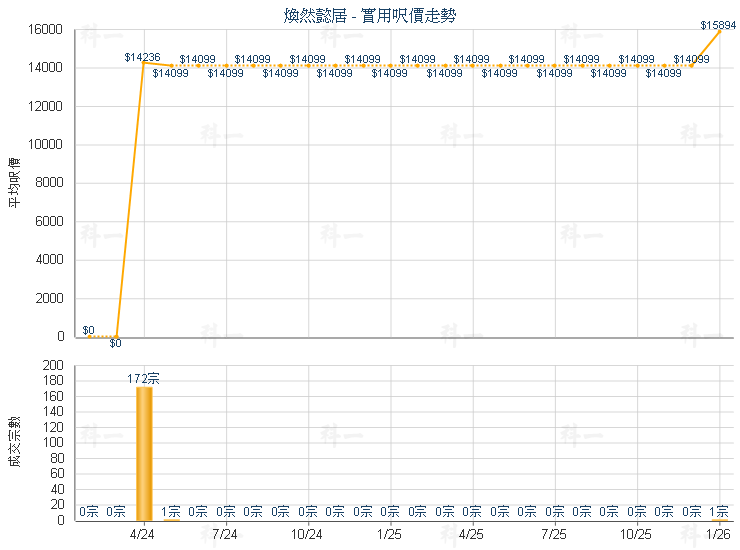Click the 7/25 x-axis date label
The image size is (740, 550).
click(555, 534)
